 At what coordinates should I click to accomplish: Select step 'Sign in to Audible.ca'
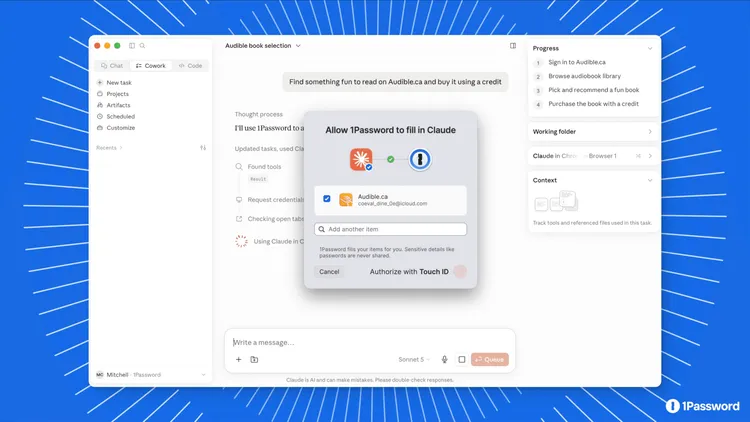tap(577, 62)
